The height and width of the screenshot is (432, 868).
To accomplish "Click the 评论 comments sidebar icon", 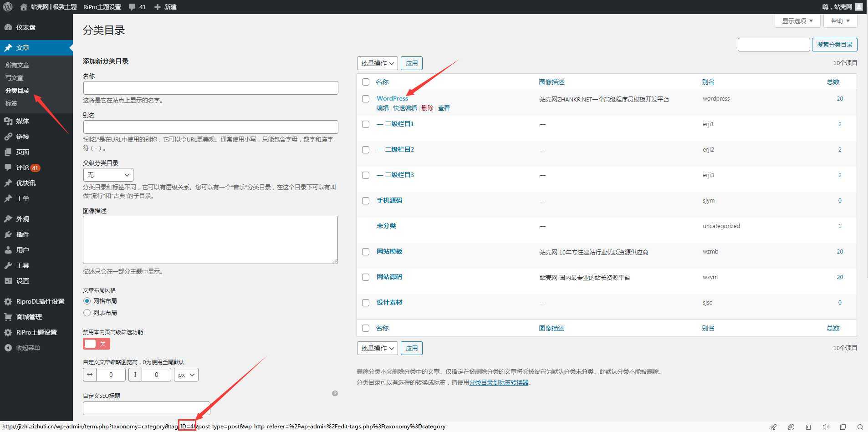I will 8,168.
